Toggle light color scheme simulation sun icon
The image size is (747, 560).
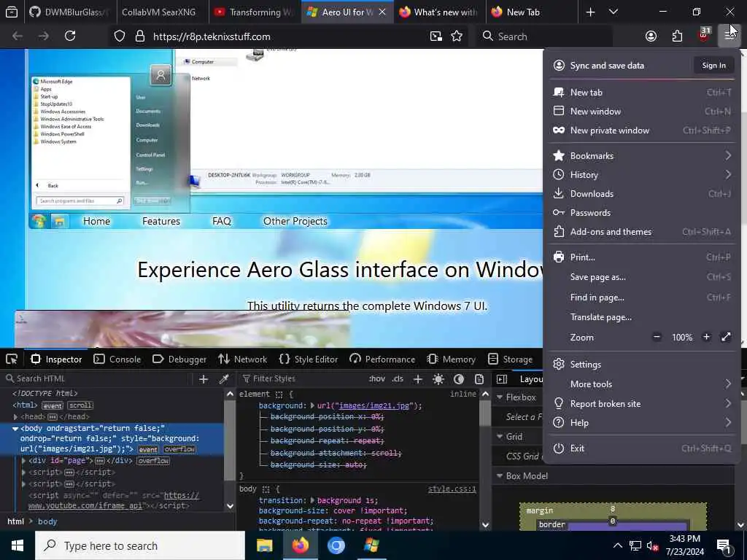tap(438, 379)
